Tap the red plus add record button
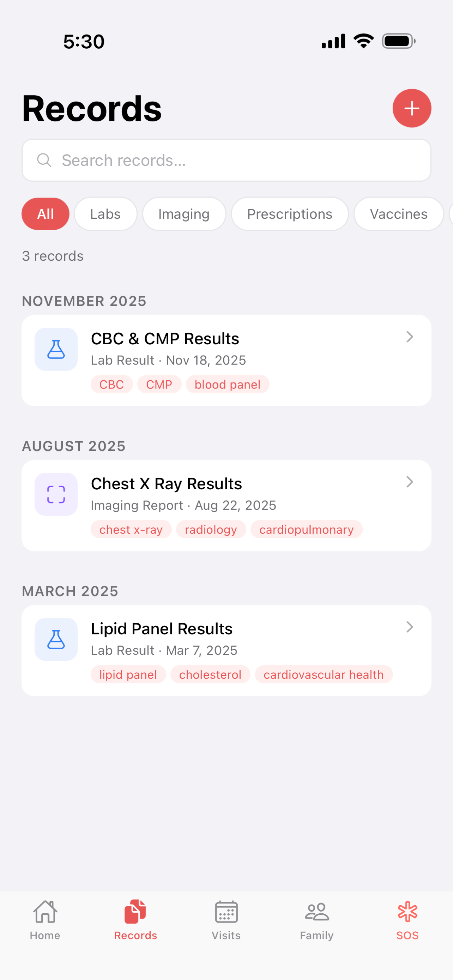Viewport: 453px width, 980px height. (411, 108)
